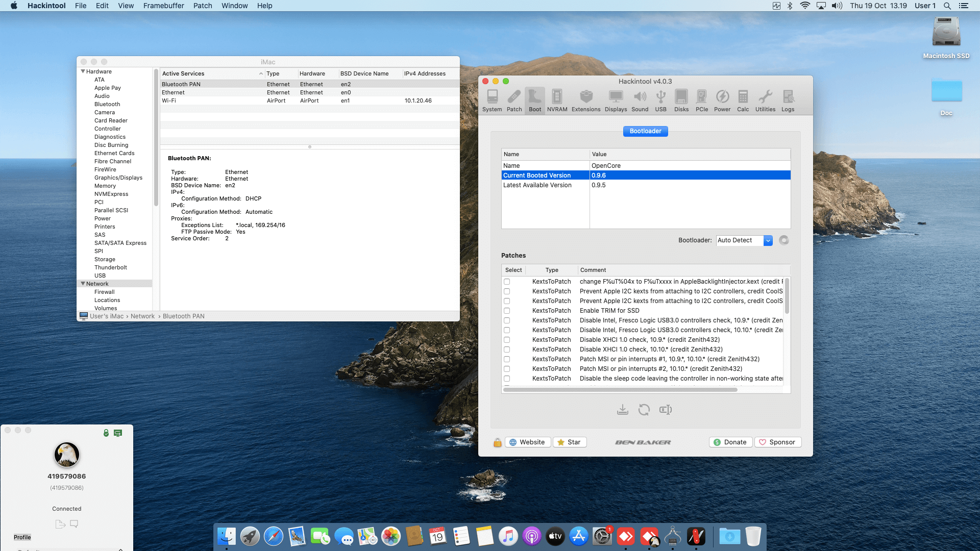Screen dimensions: 980x551
Task: Tick the AppleBacklightInjector.kext patch checkbox
Action: click(x=507, y=282)
